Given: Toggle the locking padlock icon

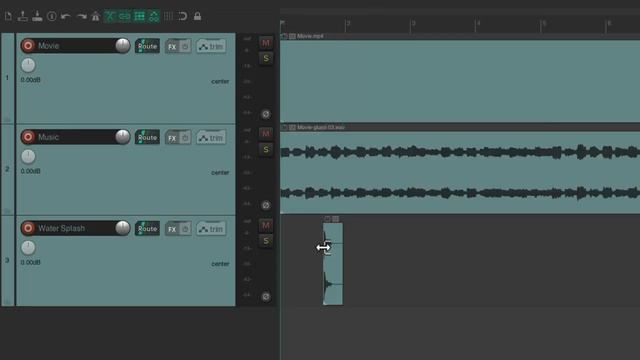Looking at the screenshot, I should pyautogui.click(x=198, y=16).
